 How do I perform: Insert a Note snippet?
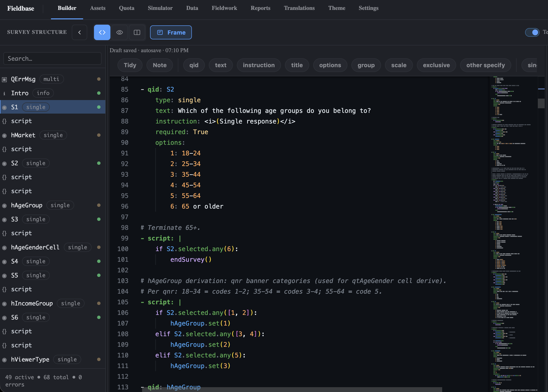point(160,65)
